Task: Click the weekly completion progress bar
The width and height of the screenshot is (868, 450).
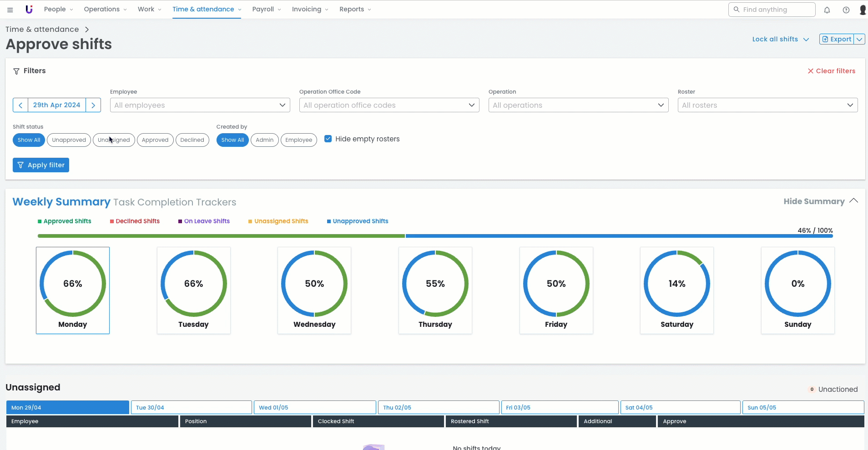Action: click(435, 236)
